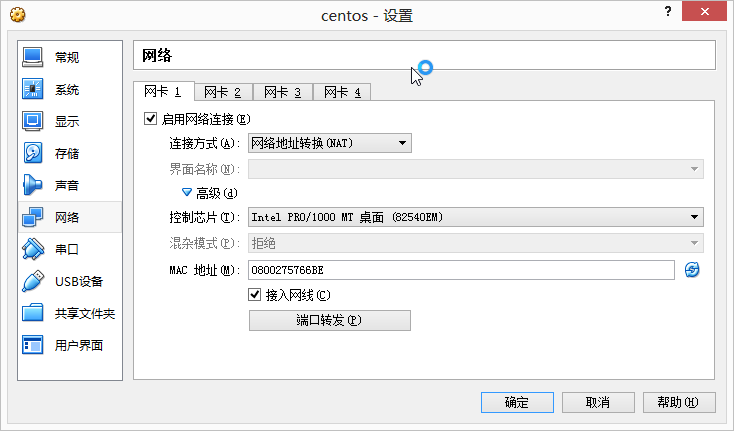Select the 用户界面 label in sidebar
734x431 pixels.
[79, 345]
